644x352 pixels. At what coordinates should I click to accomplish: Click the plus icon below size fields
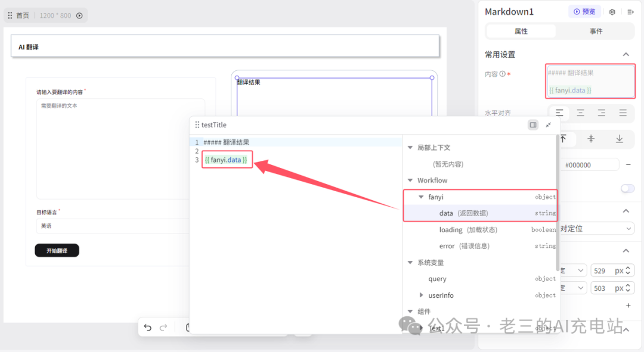[628, 305]
